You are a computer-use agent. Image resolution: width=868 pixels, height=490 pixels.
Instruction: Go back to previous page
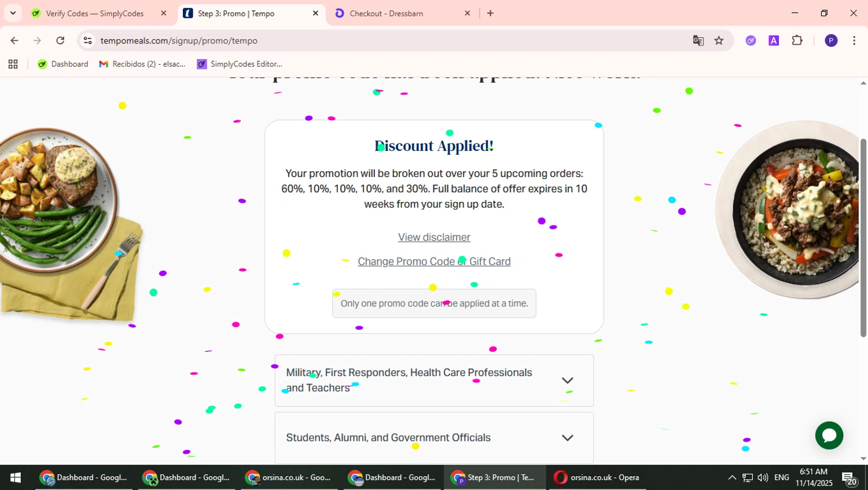pos(14,40)
